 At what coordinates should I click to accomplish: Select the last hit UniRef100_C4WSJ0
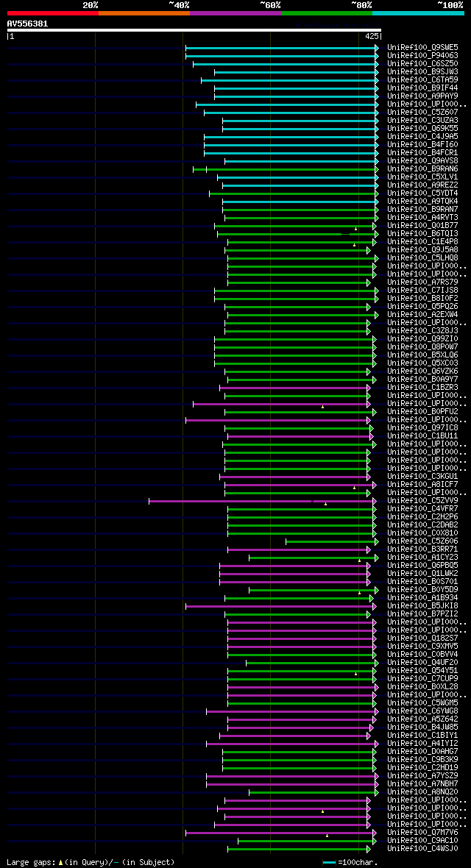tap(422, 848)
